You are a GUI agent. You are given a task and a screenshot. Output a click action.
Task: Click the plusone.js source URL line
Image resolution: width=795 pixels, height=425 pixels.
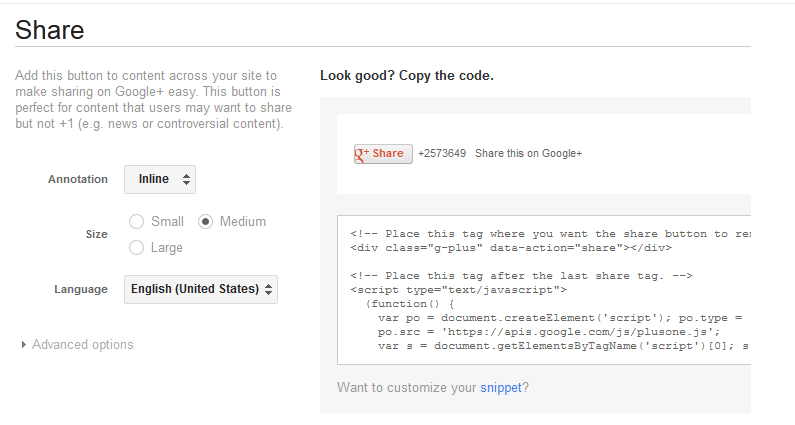(549, 332)
